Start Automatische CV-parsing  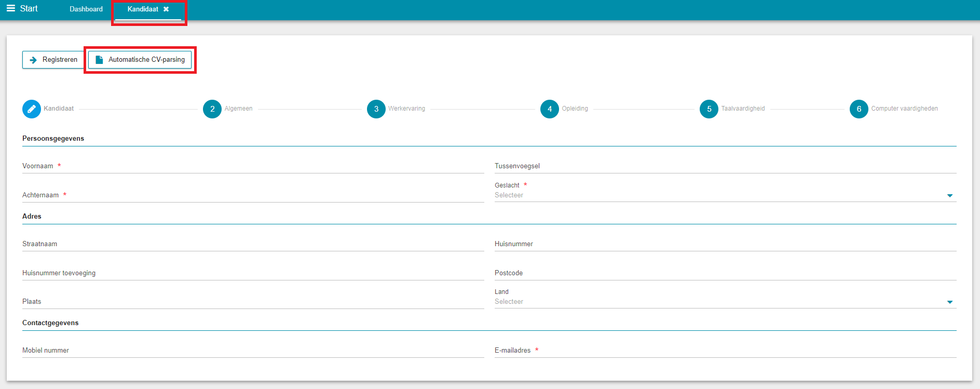[140, 60]
